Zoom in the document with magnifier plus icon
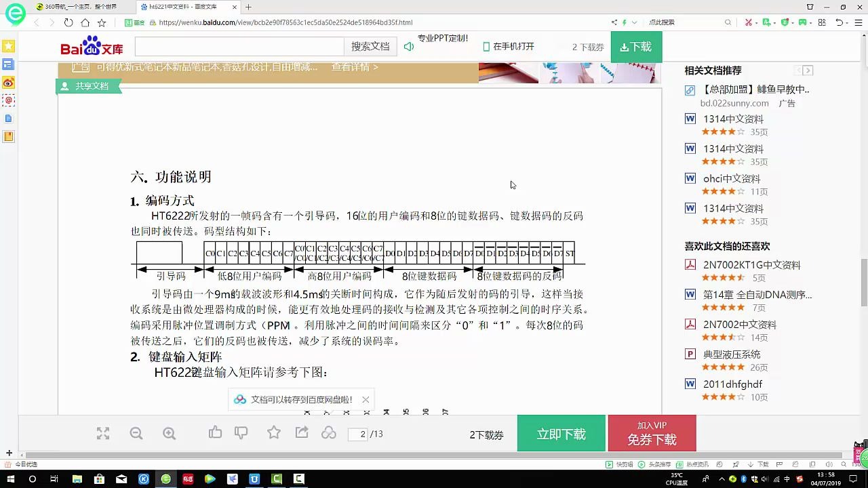 click(168, 434)
